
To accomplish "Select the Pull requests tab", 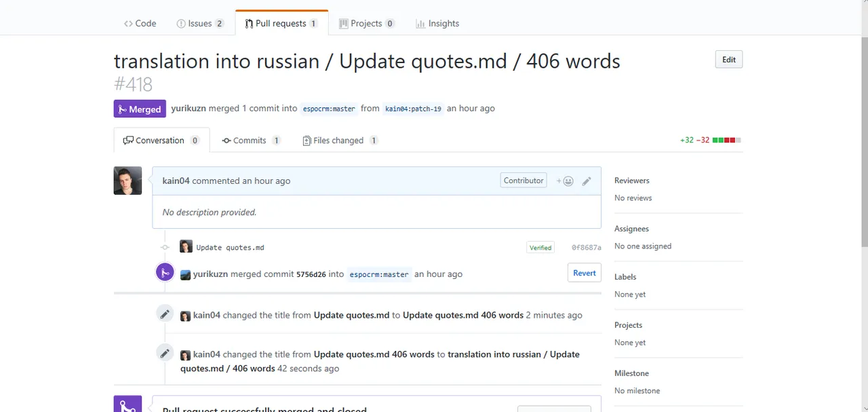I will click(x=281, y=23).
